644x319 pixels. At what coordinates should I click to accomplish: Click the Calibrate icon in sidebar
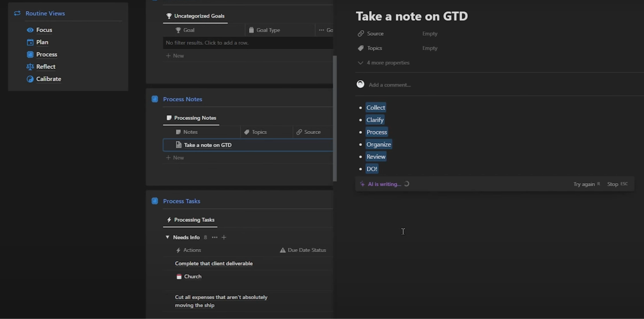(x=30, y=79)
